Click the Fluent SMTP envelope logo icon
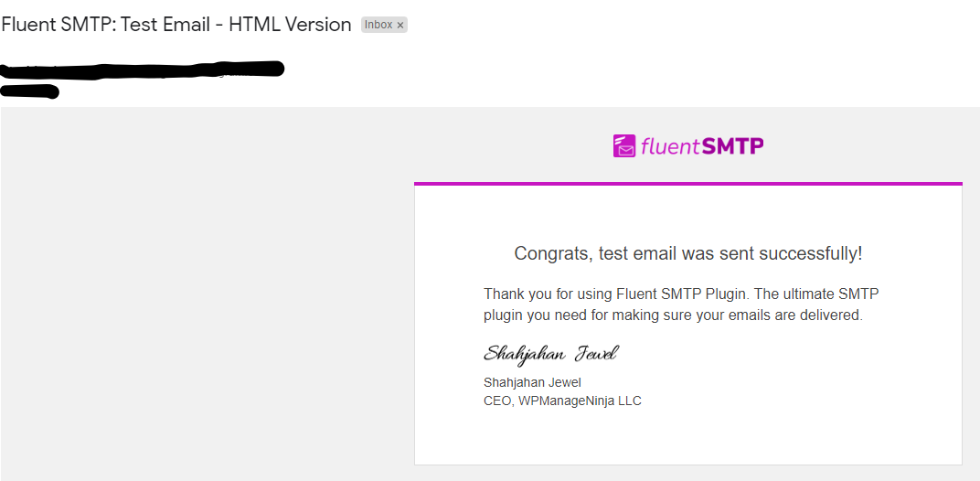The height and width of the screenshot is (481, 980). 623,146
